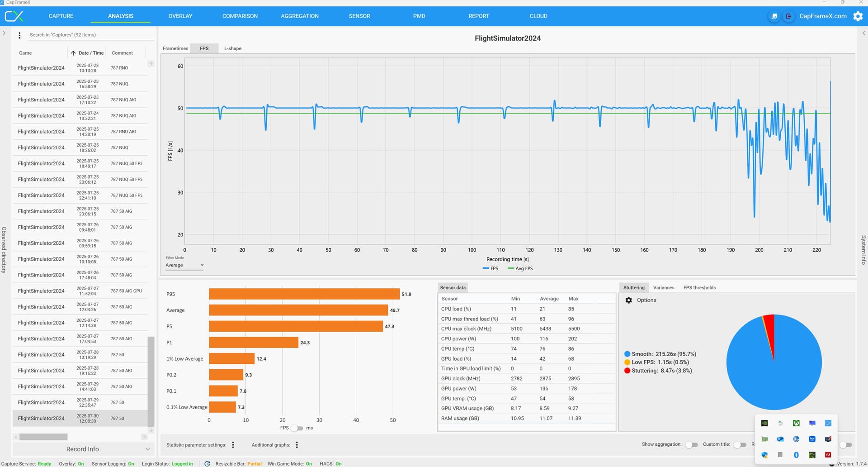Open the airplane cloud tray icon
868x467 pixels.
click(780, 423)
